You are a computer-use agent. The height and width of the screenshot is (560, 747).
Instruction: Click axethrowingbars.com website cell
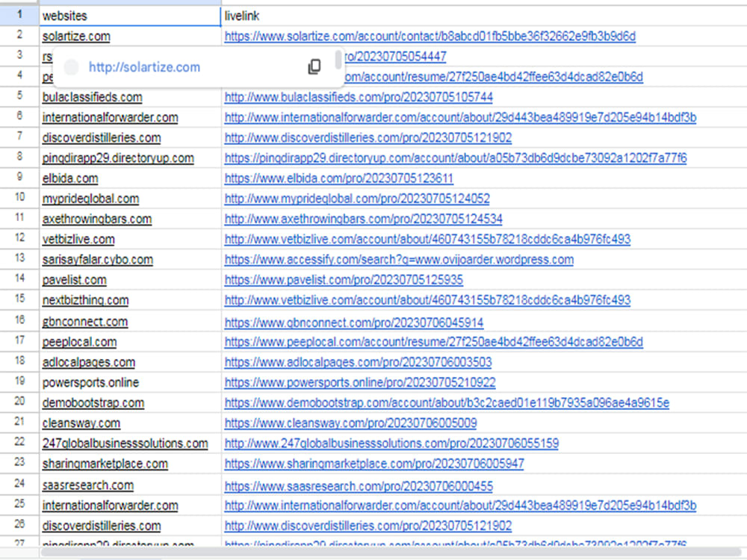96,219
